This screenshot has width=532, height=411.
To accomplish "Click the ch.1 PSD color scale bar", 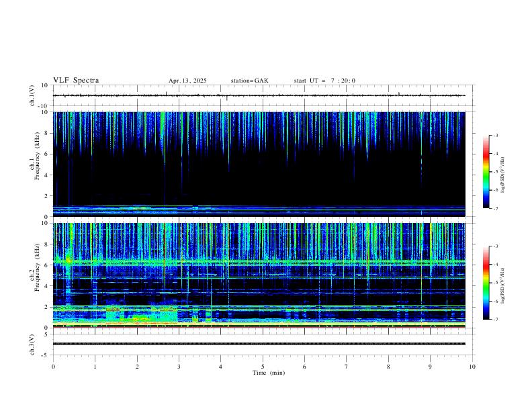I will (x=486, y=172).
